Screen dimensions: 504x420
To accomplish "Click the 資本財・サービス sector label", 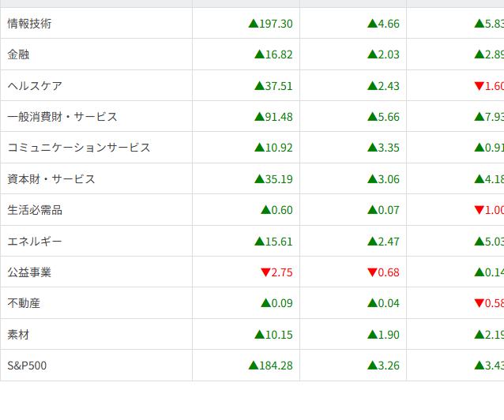I will (x=51, y=179).
